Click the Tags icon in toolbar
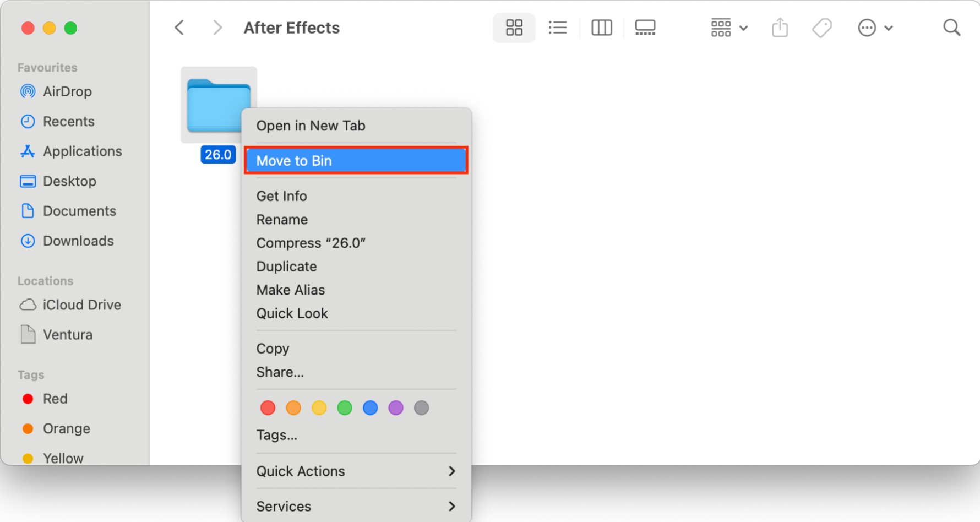980x522 pixels. tap(821, 28)
